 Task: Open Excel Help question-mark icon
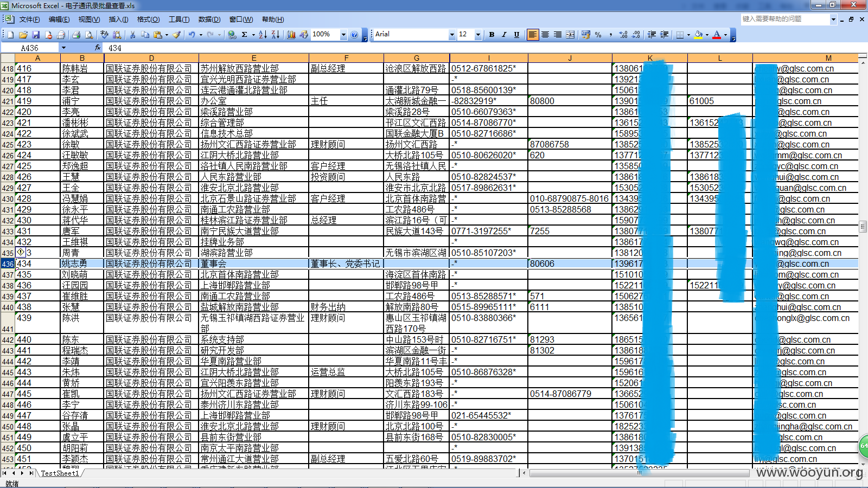click(x=354, y=35)
